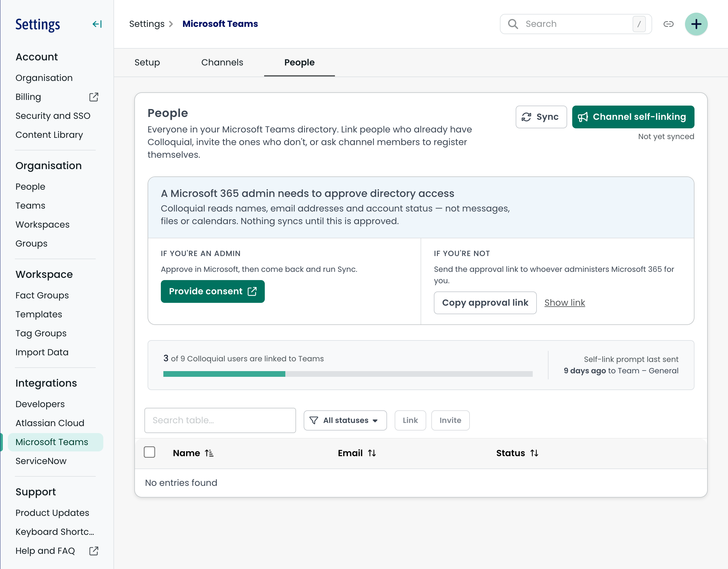Click the '9 days ago' self-link text
728x569 pixels.
click(585, 370)
